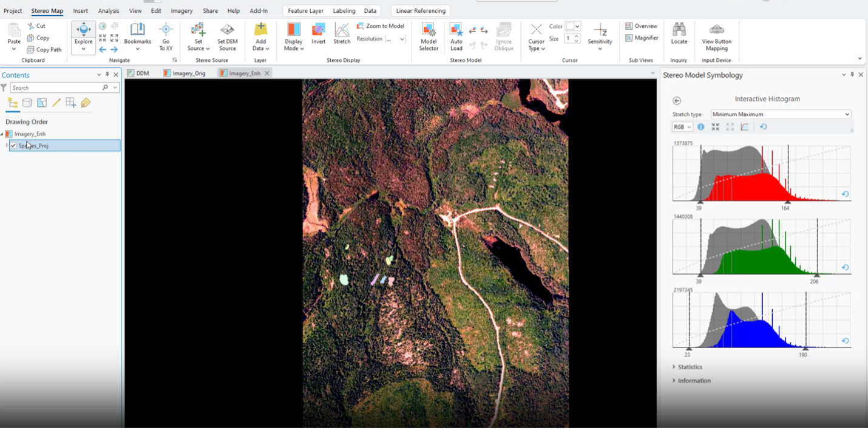
Task: Click the Copy command in Clipboard group
Action: tap(38, 38)
